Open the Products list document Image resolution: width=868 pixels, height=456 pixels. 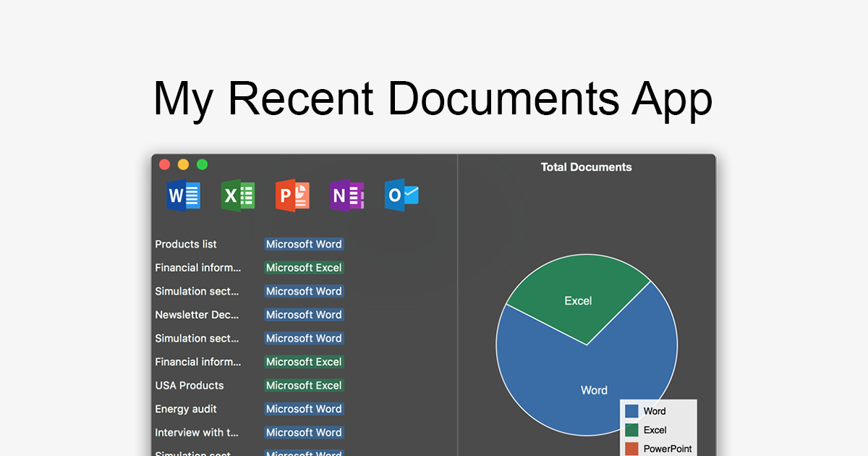coord(186,245)
